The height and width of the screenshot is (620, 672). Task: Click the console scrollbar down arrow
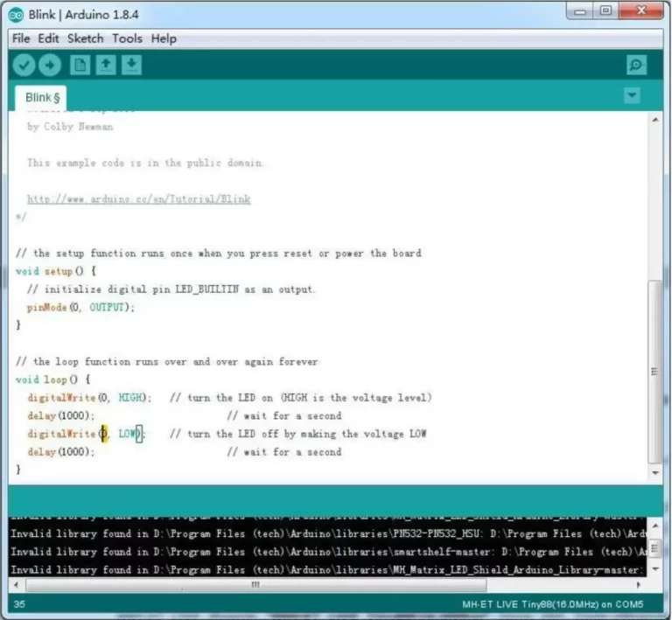point(654,569)
